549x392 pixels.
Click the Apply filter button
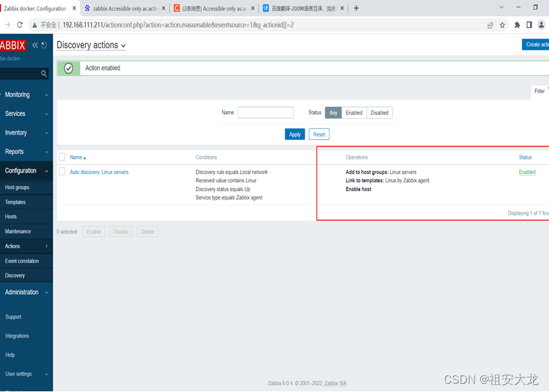coord(295,135)
